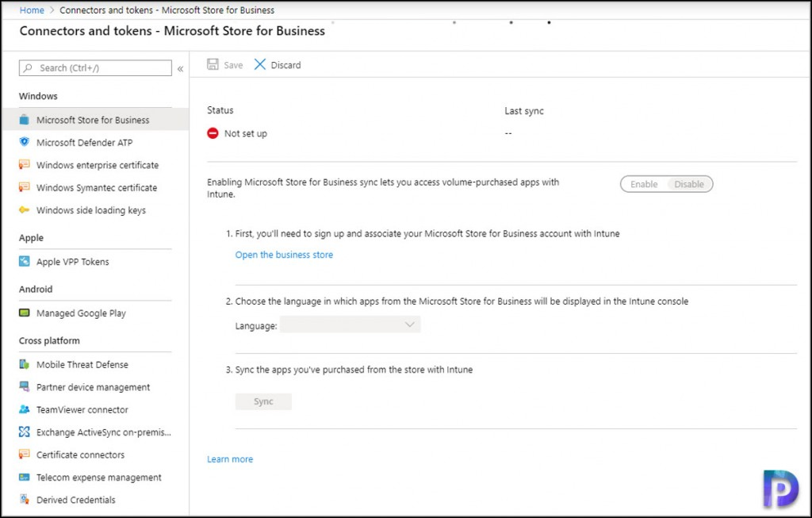Click the Last sync label
Screen dimensions: 812x518
pyautogui.click(x=524, y=111)
